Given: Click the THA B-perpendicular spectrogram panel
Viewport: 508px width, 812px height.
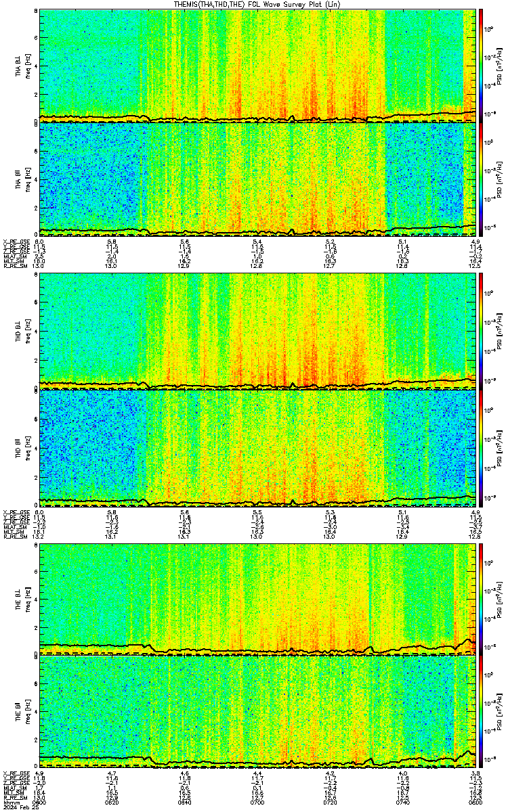Looking at the screenshot, I should (x=257, y=66).
